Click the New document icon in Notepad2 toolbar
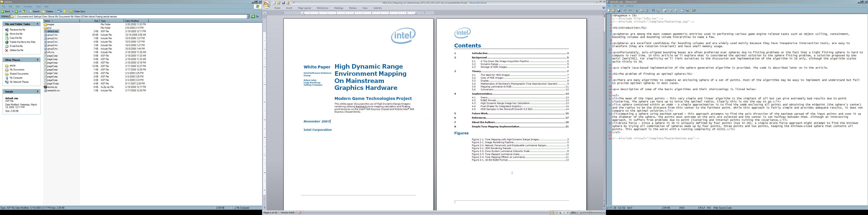This screenshot has height=215, width=868. 609,10
